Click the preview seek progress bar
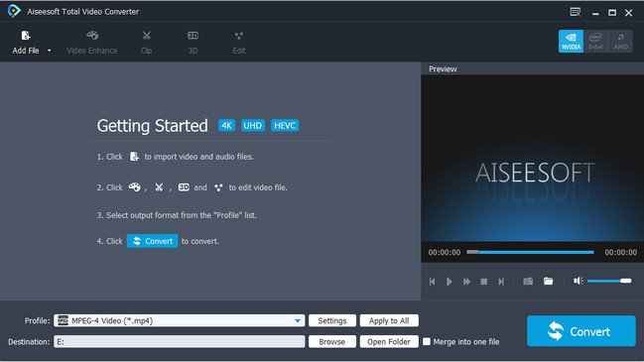Screen dimensions: 644x362 [530, 252]
